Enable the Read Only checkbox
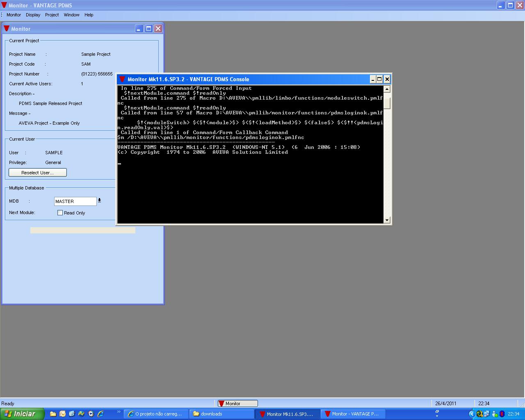Image resolution: width=525 pixels, height=420 pixels. coord(60,213)
